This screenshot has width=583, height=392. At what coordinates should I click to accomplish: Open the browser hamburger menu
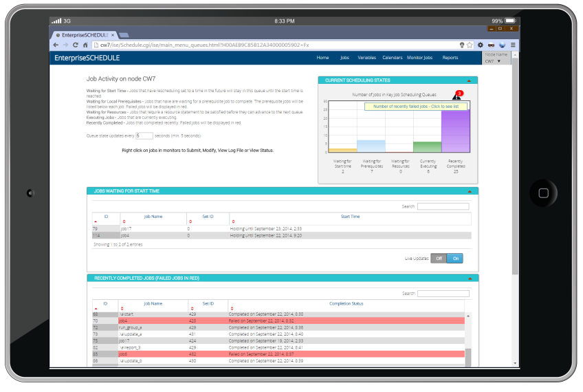pos(513,45)
